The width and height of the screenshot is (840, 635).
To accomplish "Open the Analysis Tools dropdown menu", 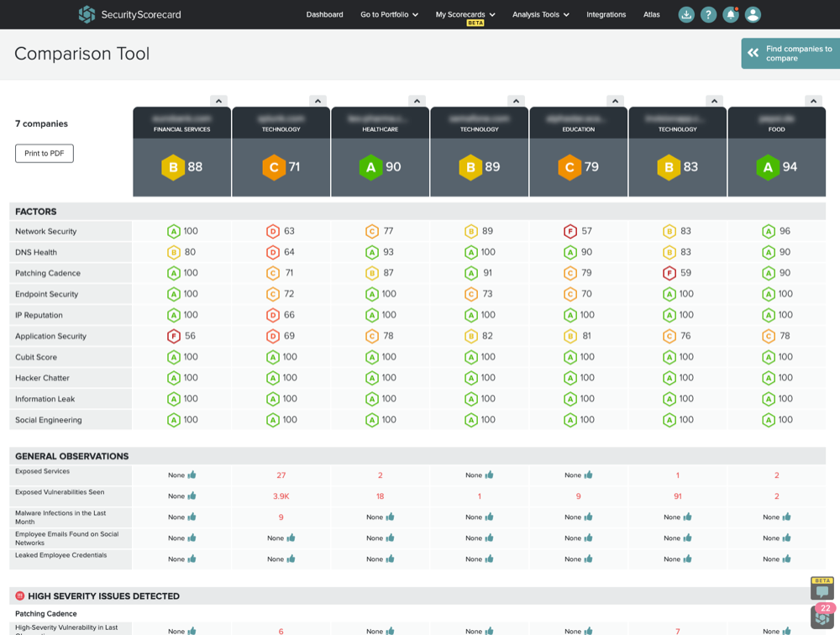I will pos(541,14).
